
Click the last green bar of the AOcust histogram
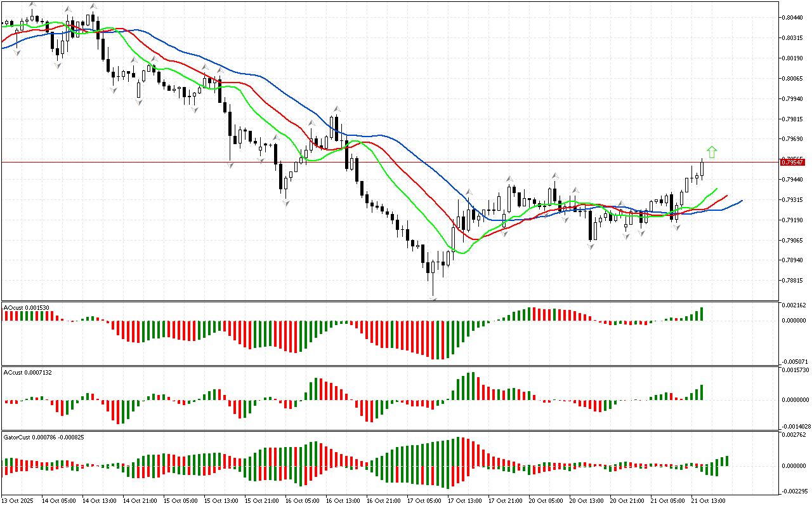702,314
